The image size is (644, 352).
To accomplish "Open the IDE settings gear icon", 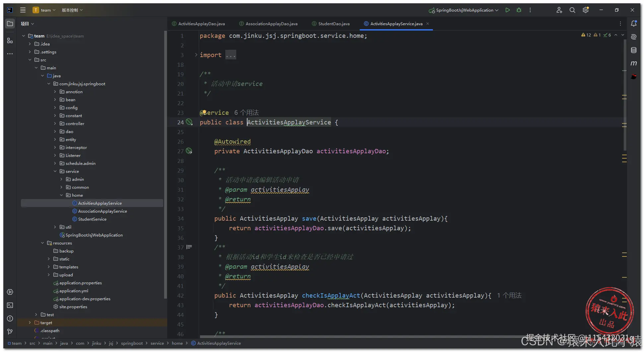I will (586, 10).
